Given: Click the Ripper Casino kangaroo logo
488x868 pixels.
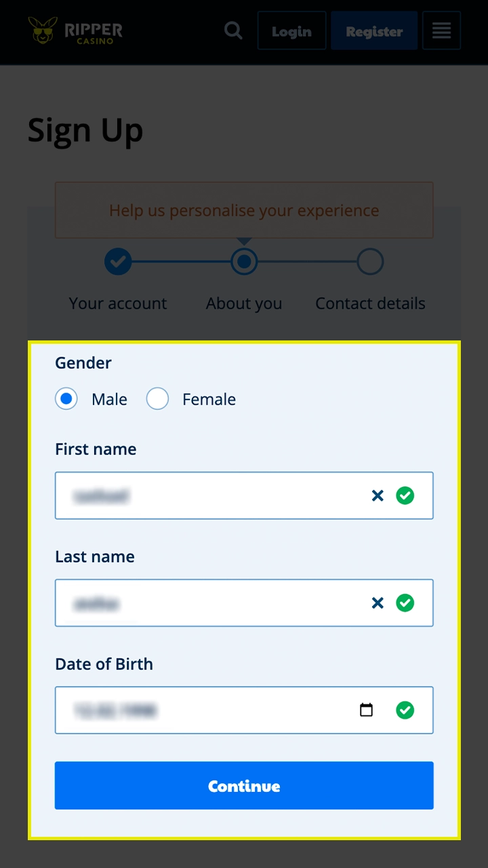Looking at the screenshot, I should pyautogui.click(x=75, y=31).
